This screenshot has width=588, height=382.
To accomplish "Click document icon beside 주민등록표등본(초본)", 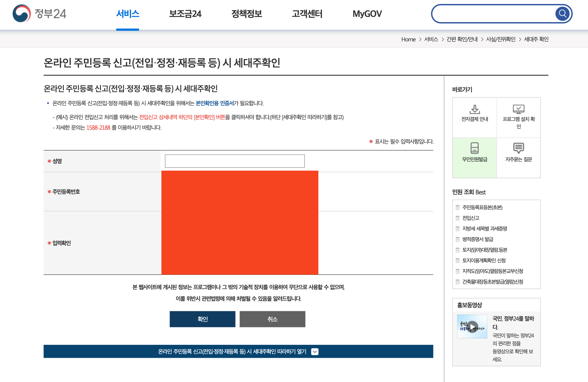I will click(458, 207).
